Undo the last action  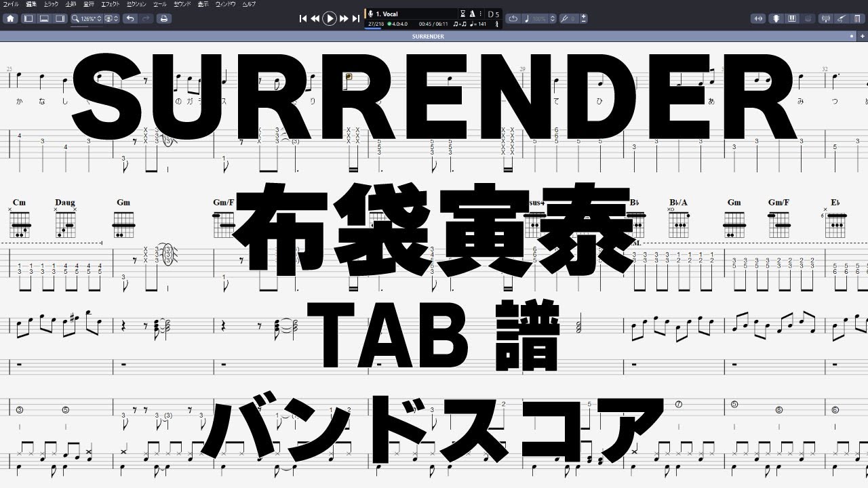point(130,18)
